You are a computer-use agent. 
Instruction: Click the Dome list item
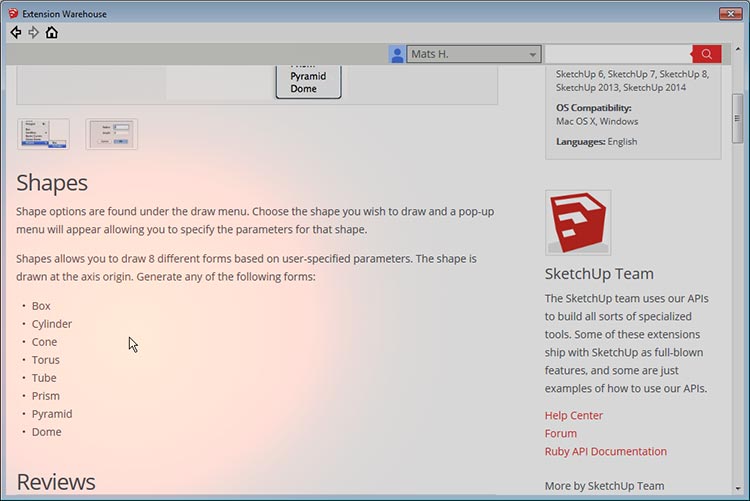click(x=46, y=432)
